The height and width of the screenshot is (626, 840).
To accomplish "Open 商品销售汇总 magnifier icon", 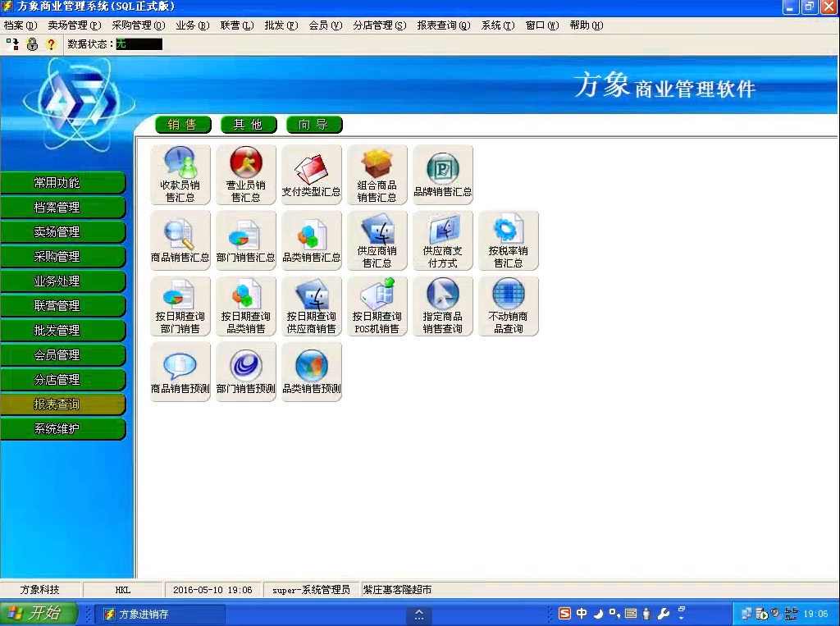I will click(x=180, y=240).
